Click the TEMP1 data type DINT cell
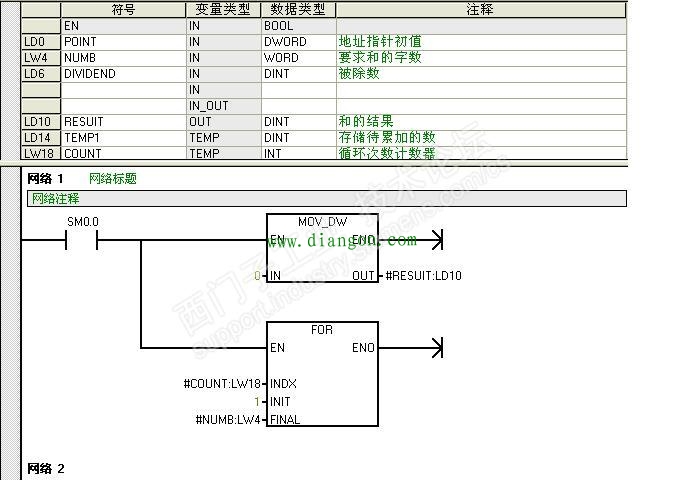683x480 pixels. (298, 138)
